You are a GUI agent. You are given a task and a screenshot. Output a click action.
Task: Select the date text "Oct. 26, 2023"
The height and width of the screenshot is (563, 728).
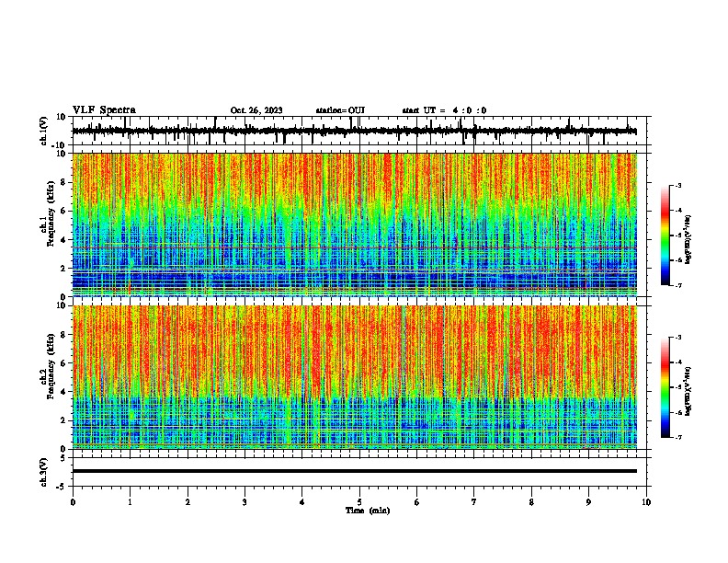click(256, 110)
